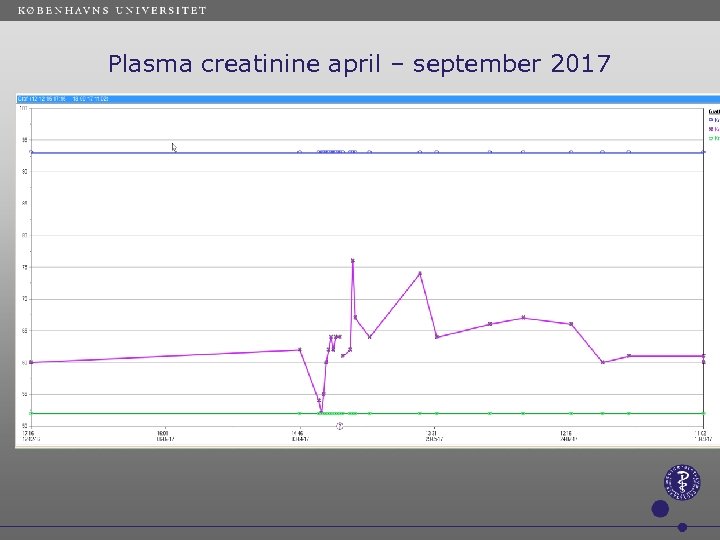This screenshot has height=540, width=720.
Task: Click the chart legend title at top right
Action: 713,111
